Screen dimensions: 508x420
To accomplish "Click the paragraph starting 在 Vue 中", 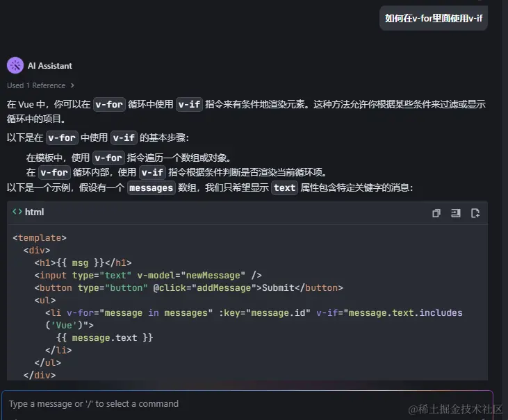I will point(246,111).
